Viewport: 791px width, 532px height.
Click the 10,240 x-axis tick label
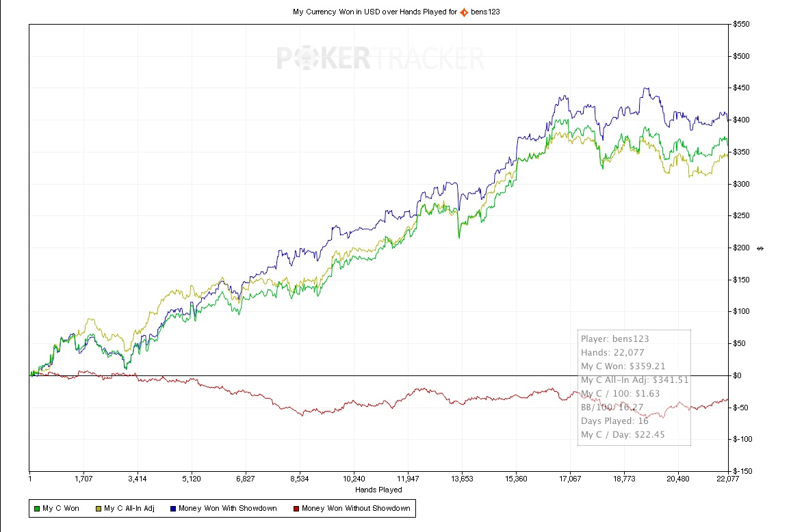tap(354, 479)
